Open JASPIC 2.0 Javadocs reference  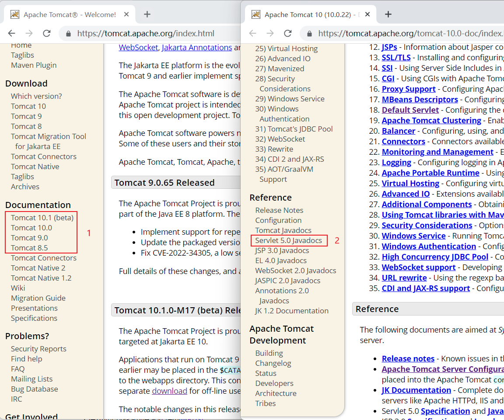288,281
